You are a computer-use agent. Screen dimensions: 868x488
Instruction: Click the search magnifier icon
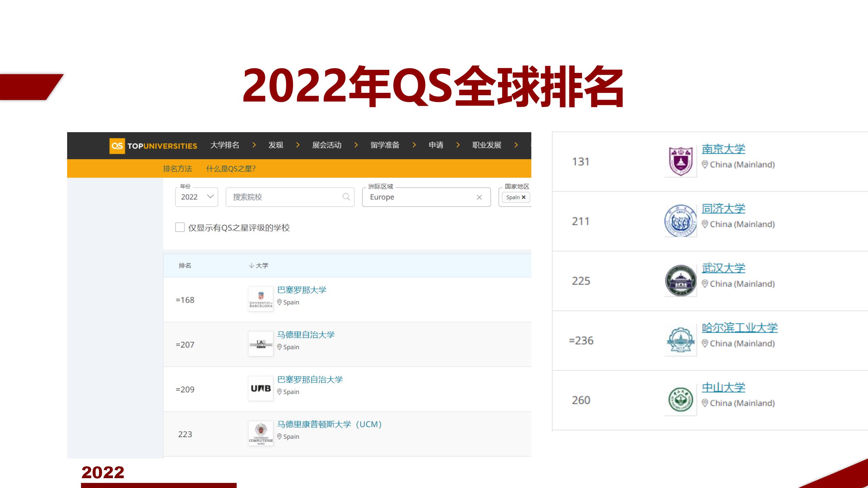(346, 197)
